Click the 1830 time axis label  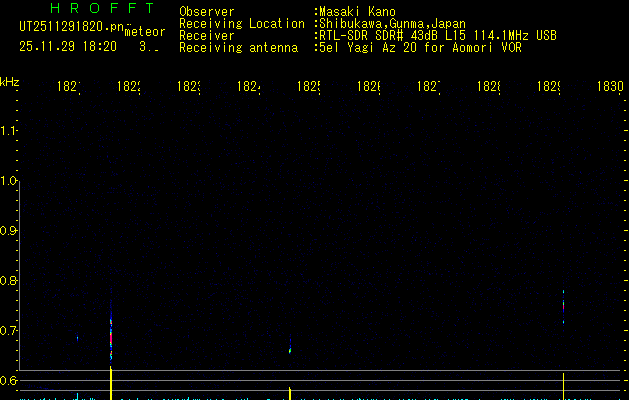(x=610, y=86)
